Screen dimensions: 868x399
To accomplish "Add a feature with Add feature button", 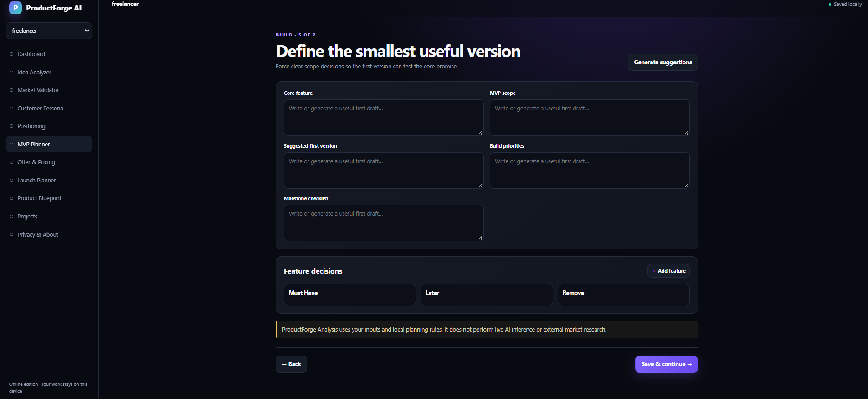I will 668,271.
